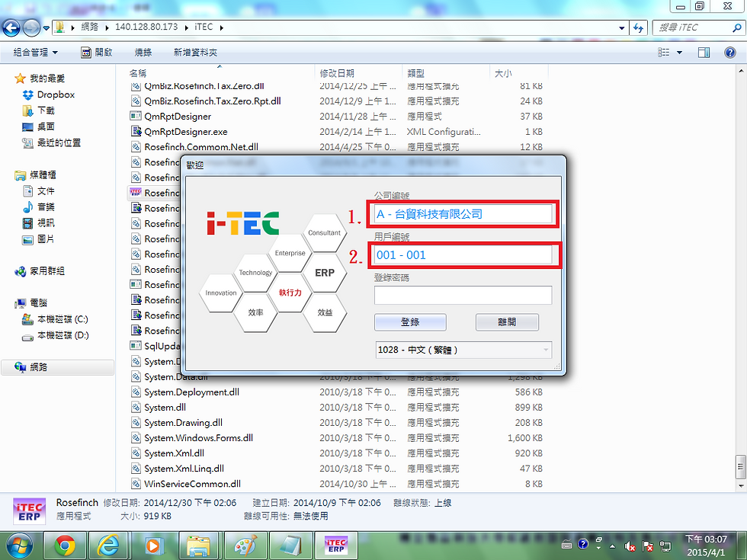
Task: Open Google Chrome from taskbar
Action: point(65,546)
